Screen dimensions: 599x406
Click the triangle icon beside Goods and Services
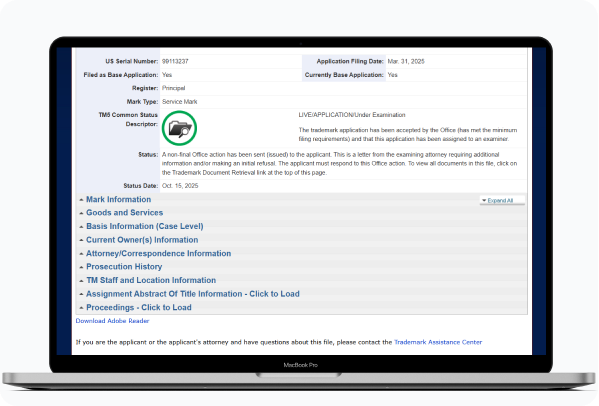81,213
